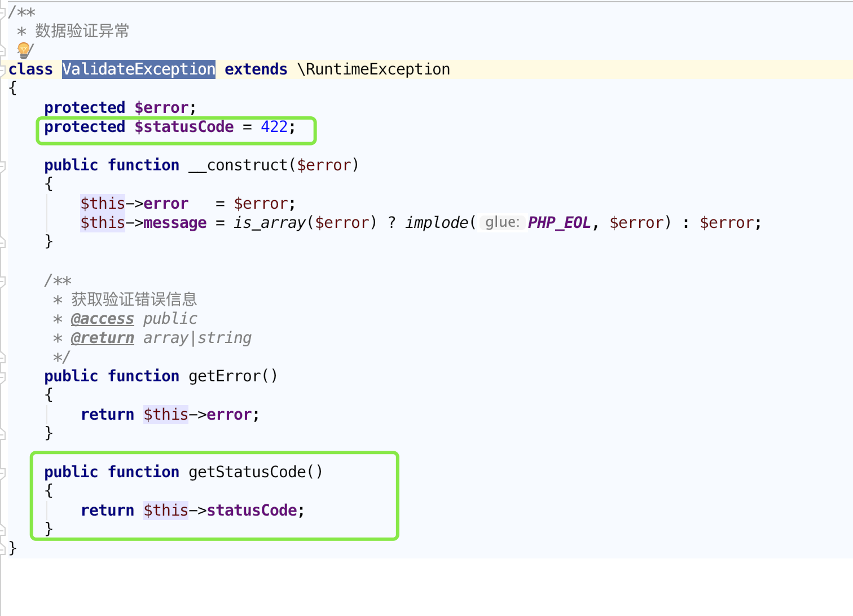This screenshot has width=853, height=616.
Task: Click the 数据验证异常 comment text
Action: tap(82, 31)
